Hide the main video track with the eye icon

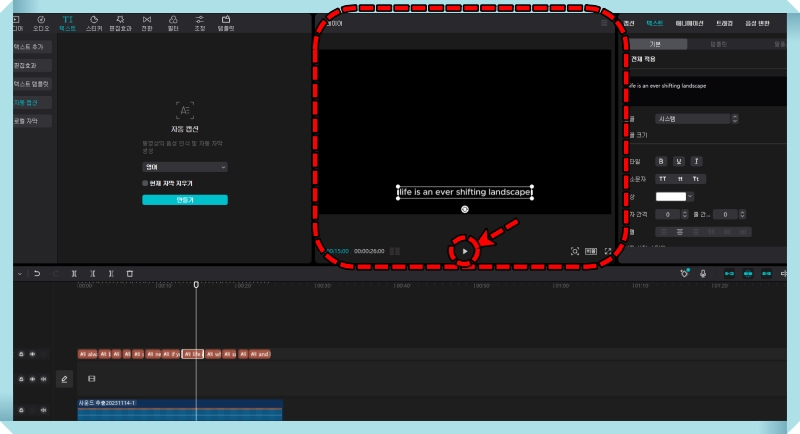click(32, 379)
